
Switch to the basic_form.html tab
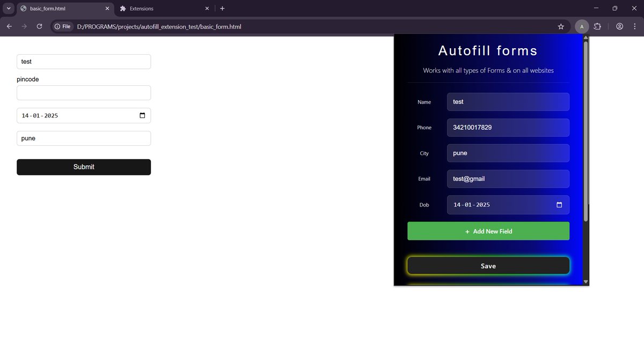tap(64, 9)
